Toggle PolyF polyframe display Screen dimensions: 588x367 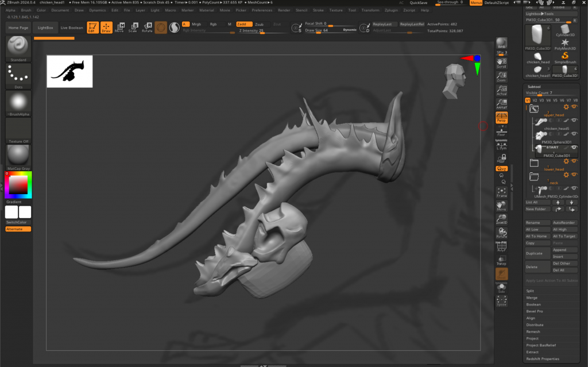(501, 246)
